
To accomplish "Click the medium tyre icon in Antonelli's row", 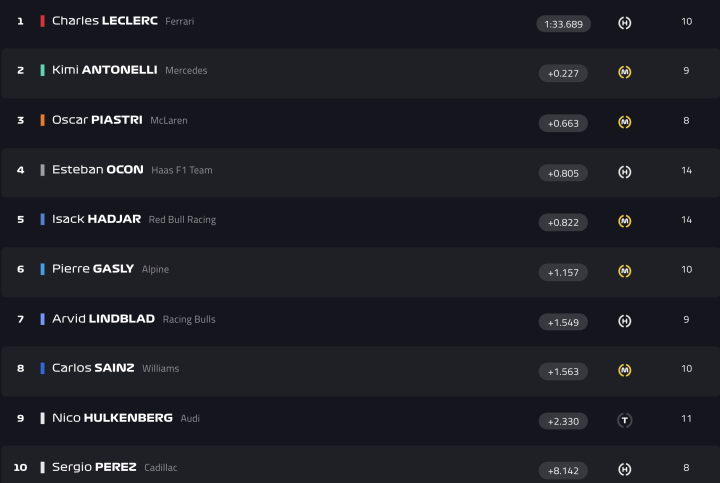I will 625,72.
